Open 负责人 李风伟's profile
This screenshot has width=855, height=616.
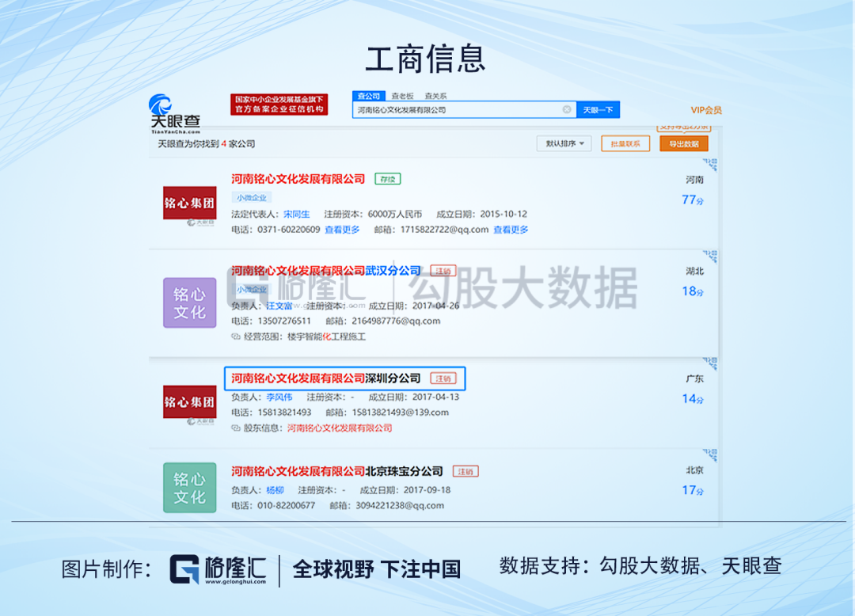279,397
